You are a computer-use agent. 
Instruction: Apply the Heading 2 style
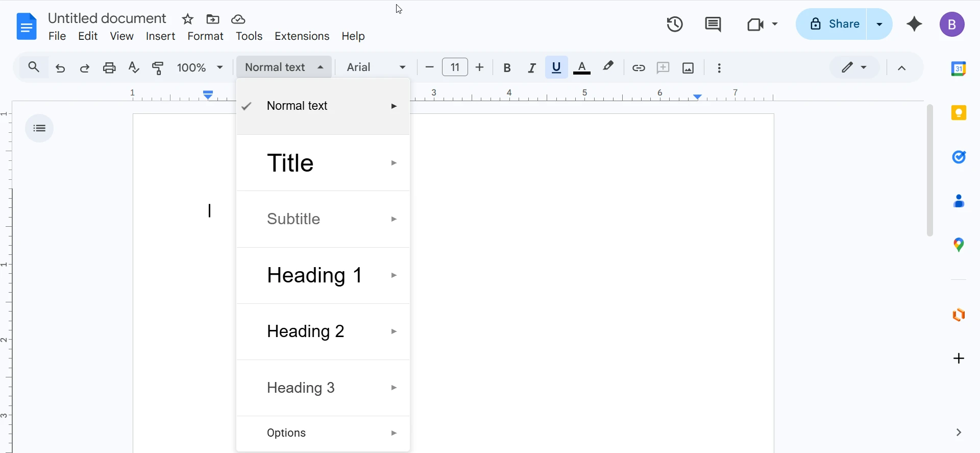(323, 331)
